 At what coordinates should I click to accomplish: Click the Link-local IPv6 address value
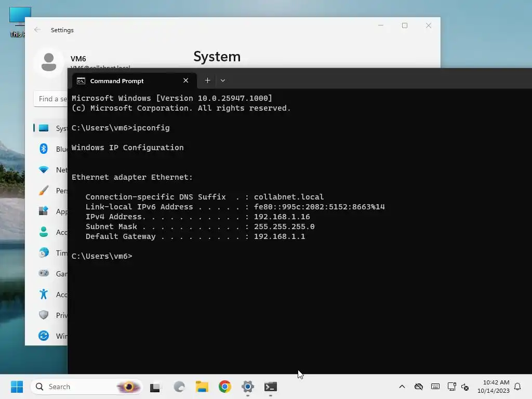[320, 207]
